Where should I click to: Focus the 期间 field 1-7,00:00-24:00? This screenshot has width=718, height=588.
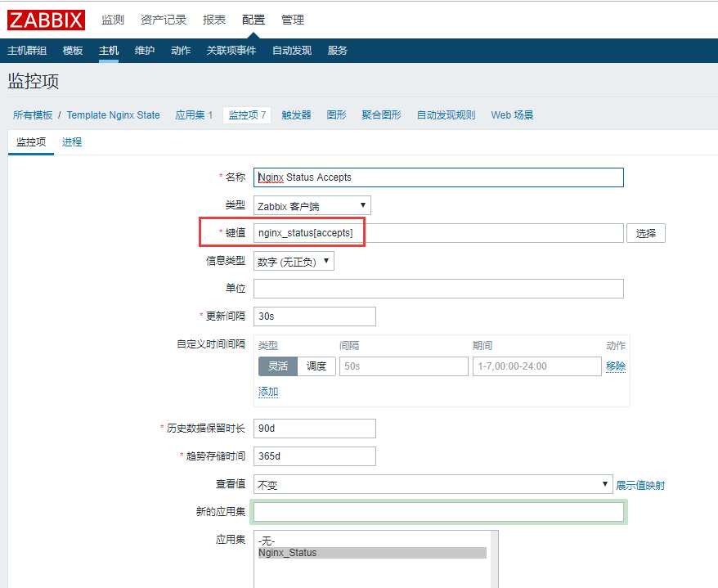(x=536, y=366)
